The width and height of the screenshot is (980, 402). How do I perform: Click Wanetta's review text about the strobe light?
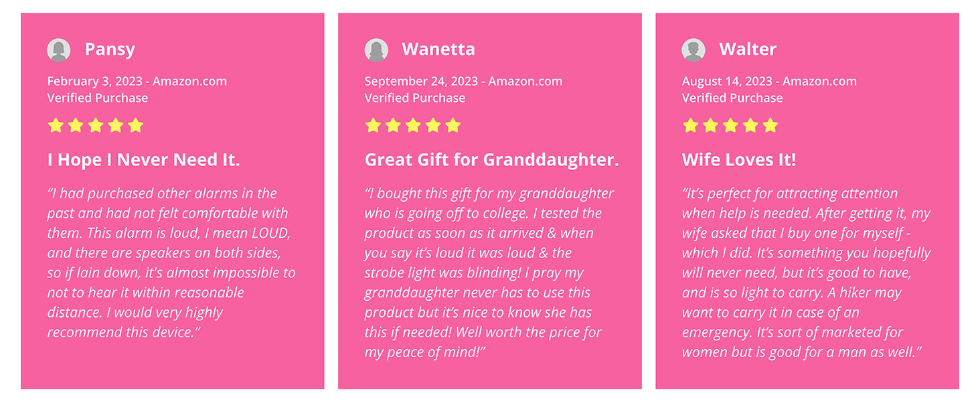(474, 273)
